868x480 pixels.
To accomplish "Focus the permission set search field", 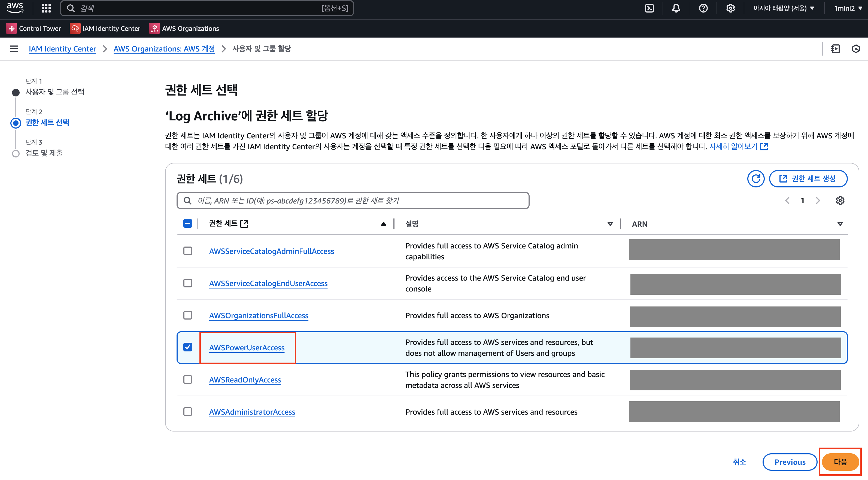I will pos(353,201).
